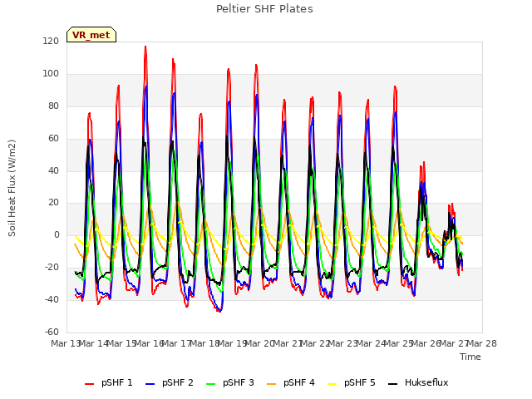Click the 20 y-axis tick label
This screenshot has height=399, width=532.
point(53,203)
